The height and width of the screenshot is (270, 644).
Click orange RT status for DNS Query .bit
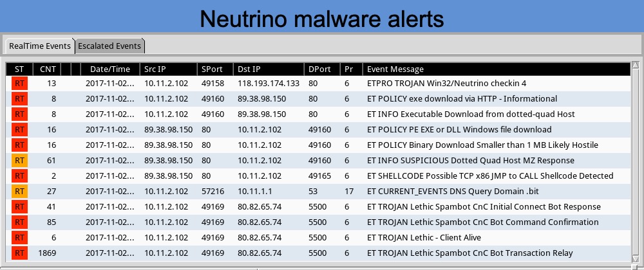pyautogui.click(x=19, y=192)
